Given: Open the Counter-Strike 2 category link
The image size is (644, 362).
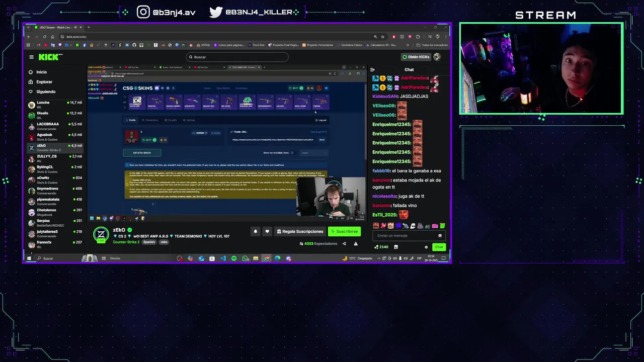Looking at the screenshot, I should [126, 242].
